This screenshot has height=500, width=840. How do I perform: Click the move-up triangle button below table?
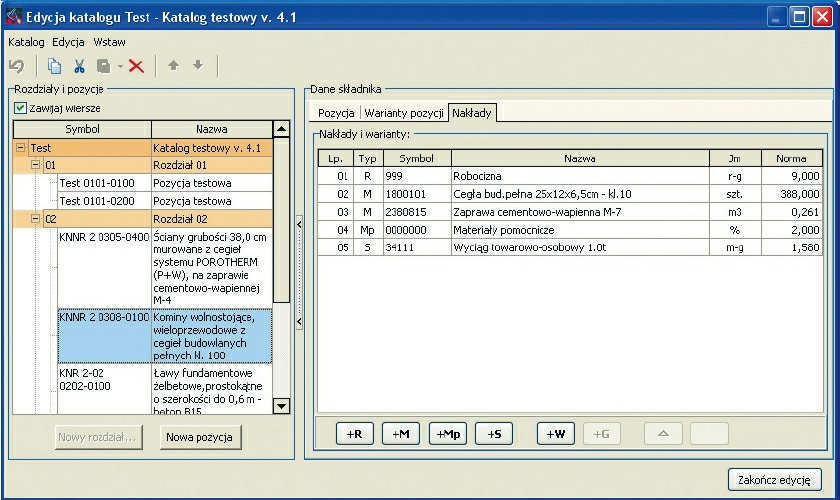663,434
